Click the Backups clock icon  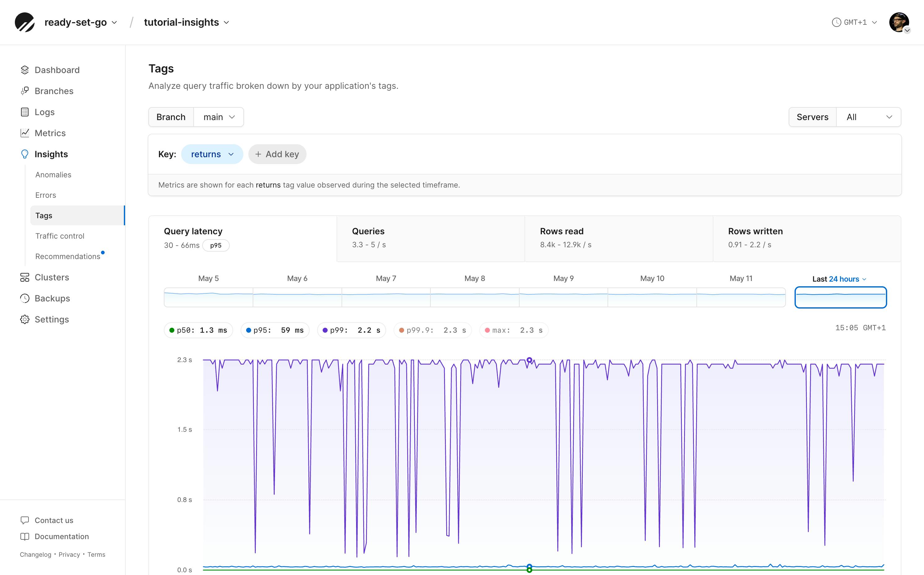25,299
